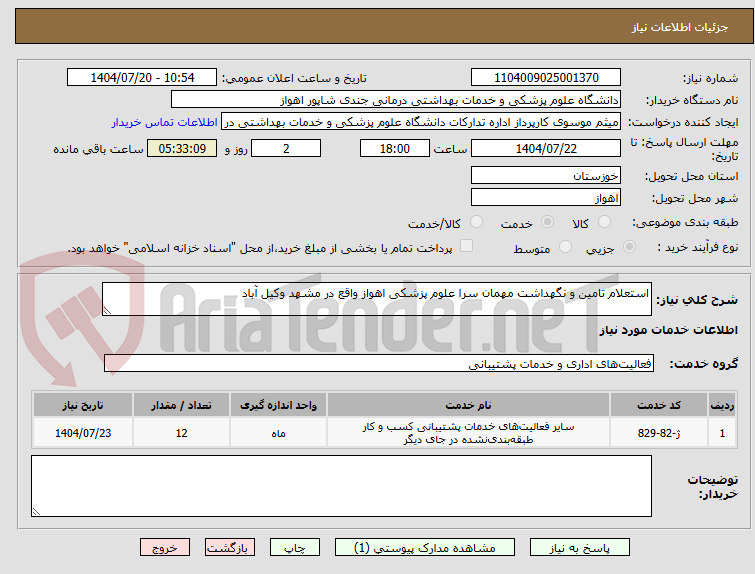This screenshot has height=574, width=755.
Task: Click the row number cell 1
Action: click(x=722, y=433)
